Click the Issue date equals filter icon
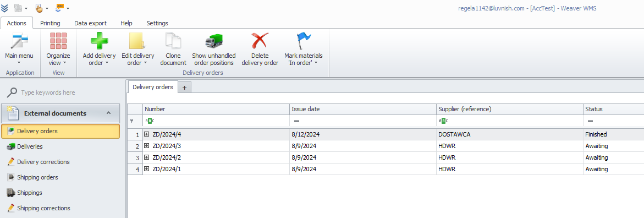Viewport: 644px width, 218px height. 296,121
